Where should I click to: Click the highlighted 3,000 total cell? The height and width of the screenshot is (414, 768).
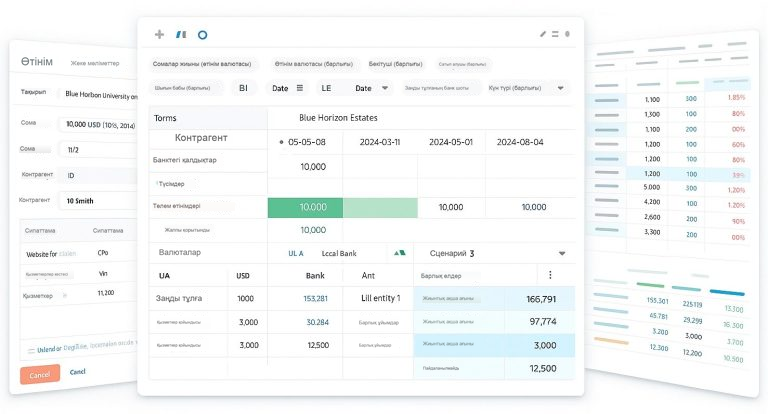545,345
